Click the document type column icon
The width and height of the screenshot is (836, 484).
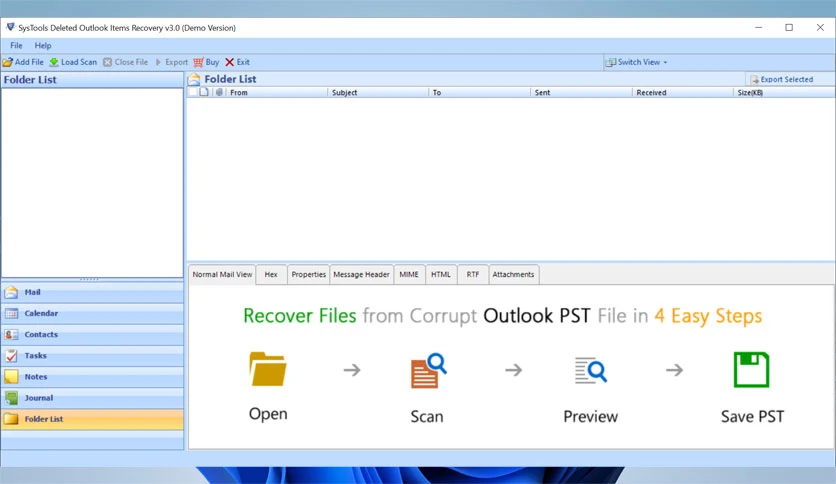204,92
